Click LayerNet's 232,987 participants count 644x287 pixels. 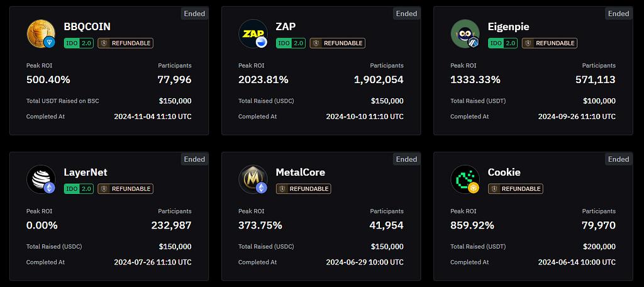click(x=171, y=225)
